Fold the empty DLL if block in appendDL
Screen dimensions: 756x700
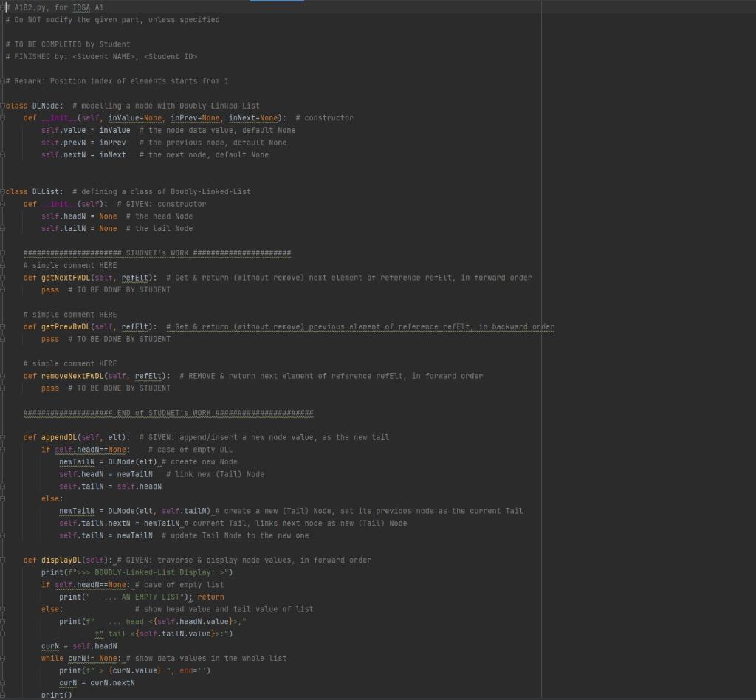tap(4, 449)
